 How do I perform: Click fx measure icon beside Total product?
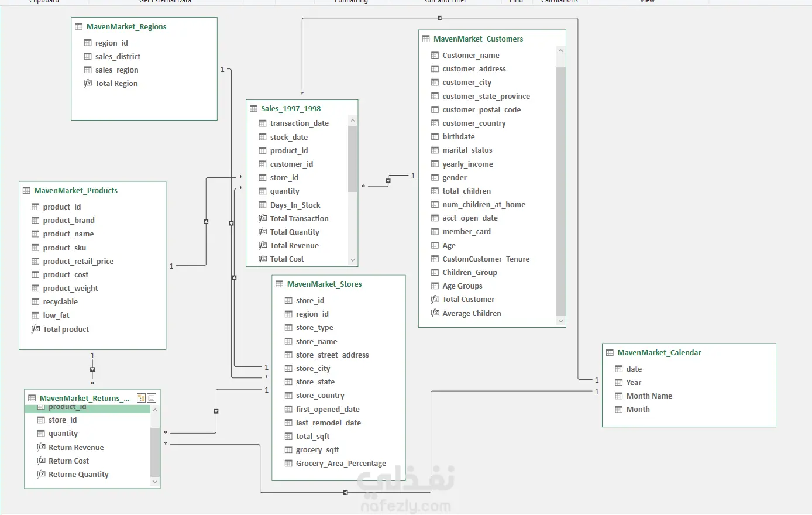(36, 329)
